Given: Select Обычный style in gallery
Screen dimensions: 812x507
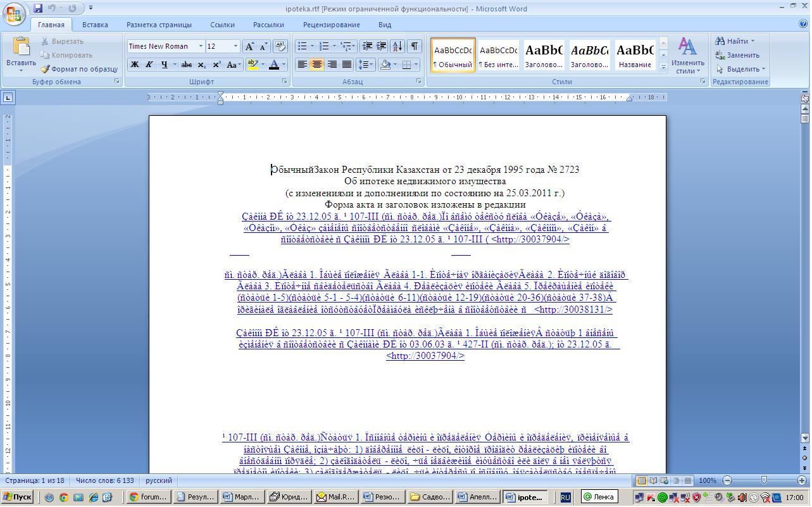Looking at the screenshot, I should tap(453, 55).
